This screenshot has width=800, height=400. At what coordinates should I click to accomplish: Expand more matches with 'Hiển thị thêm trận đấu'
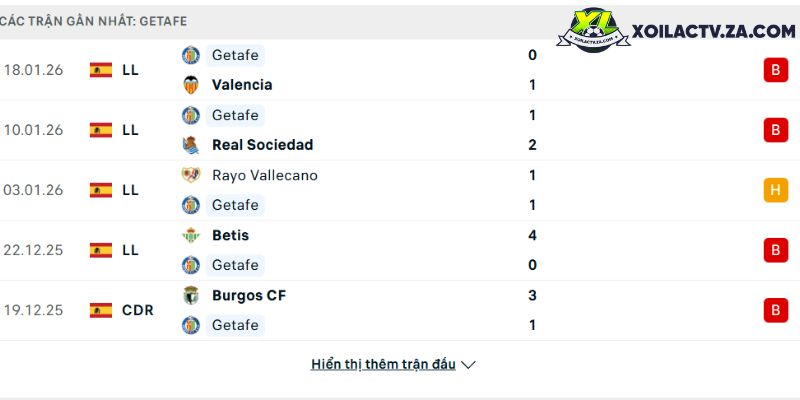pyautogui.click(x=383, y=364)
